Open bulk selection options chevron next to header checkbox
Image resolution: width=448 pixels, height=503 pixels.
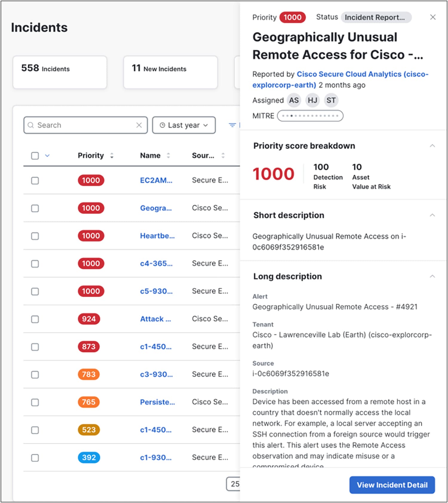[x=47, y=156]
